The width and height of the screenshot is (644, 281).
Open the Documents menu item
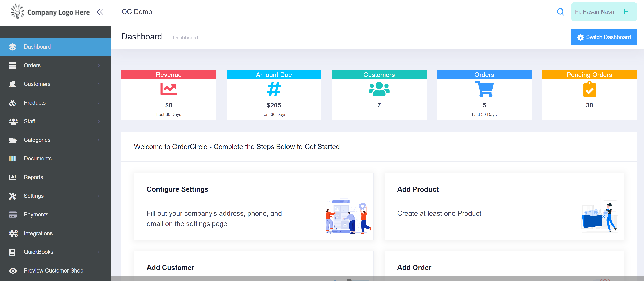55,159
